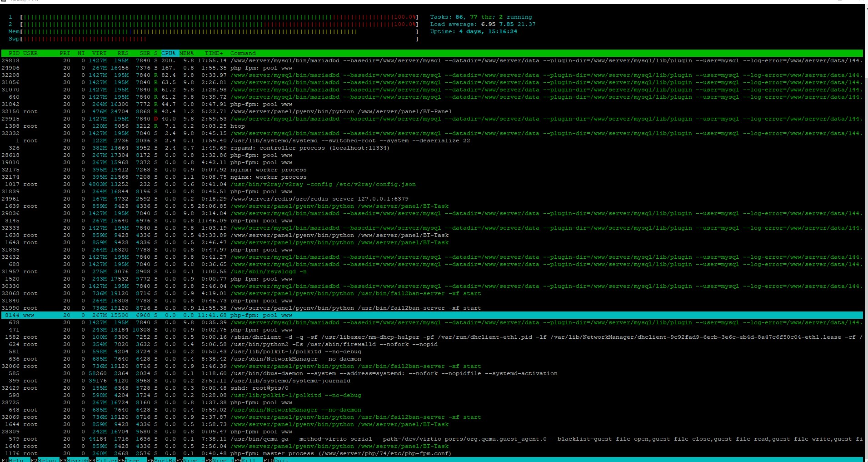
Task: Sort by the NI column header
Action: (x=81, y=53)
